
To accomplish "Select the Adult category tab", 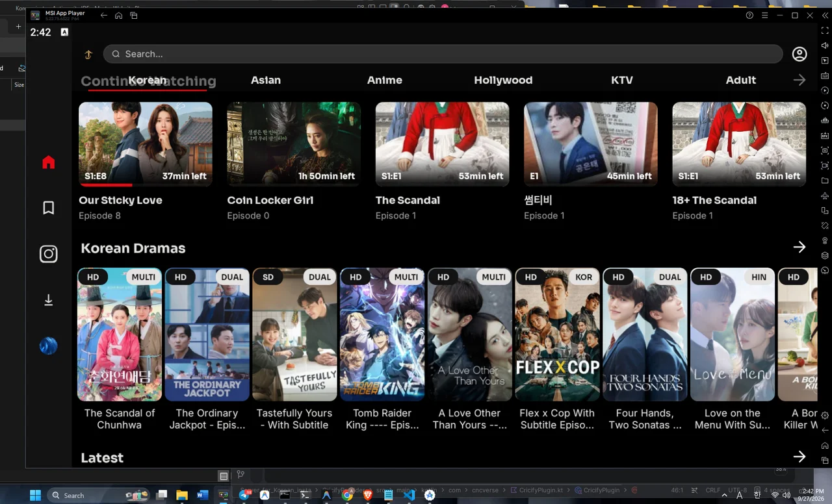I will tap(741, 80).
